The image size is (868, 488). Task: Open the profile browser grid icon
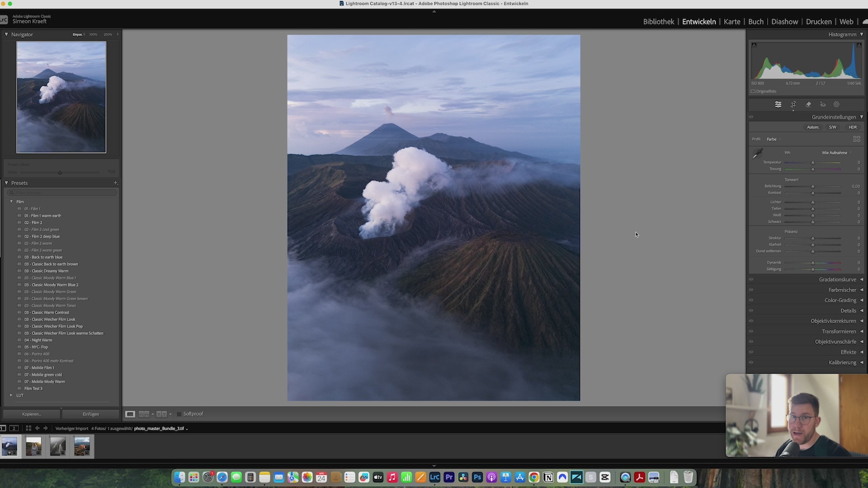coord(856,139)
